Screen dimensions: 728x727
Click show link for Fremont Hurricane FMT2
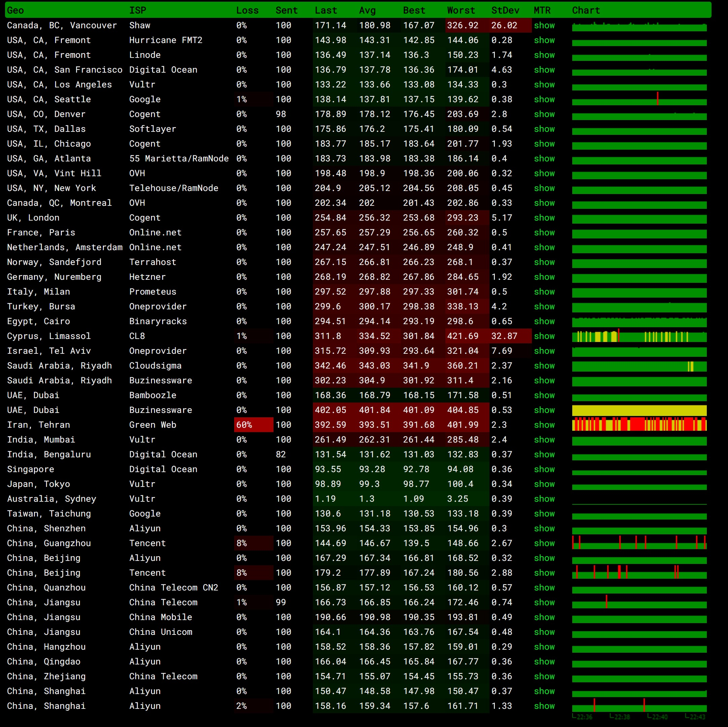pyautogui.click(x=544, y=40)
